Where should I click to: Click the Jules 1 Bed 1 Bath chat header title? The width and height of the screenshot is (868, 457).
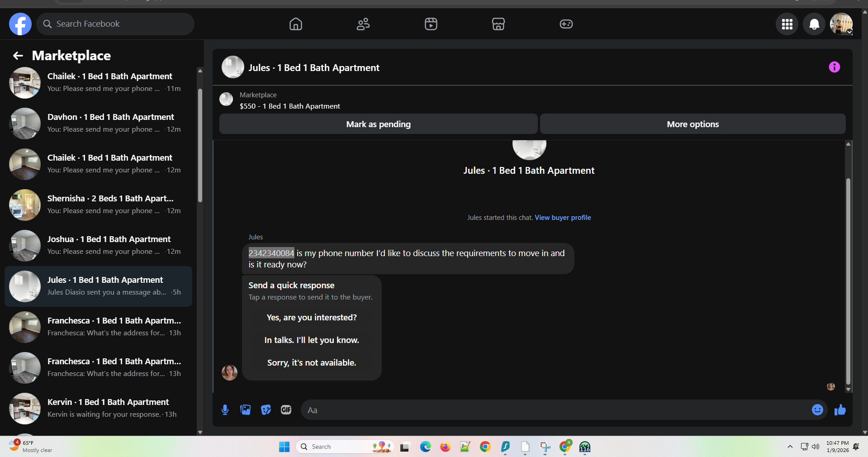point(314,68)
